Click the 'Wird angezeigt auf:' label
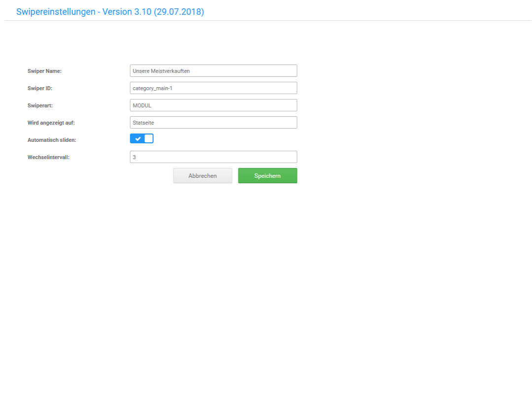Screen dimensions: 532x399 [51, 123]
